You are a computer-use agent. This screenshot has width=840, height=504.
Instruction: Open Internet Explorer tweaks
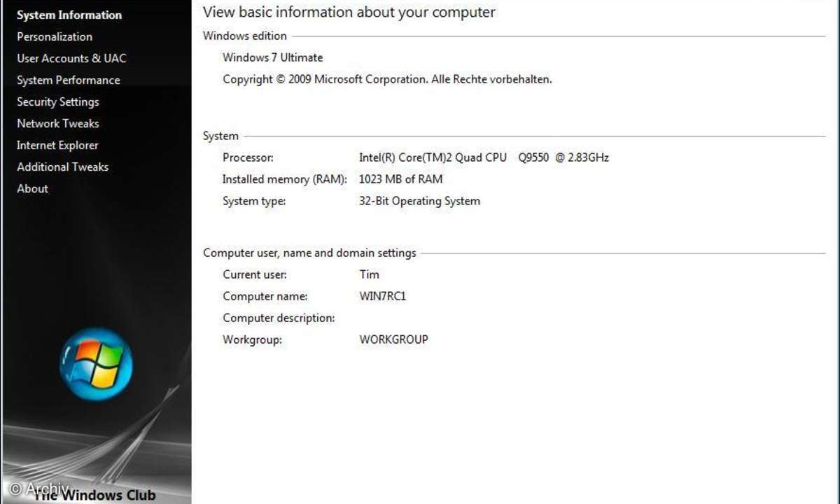[x=57, y=145]
